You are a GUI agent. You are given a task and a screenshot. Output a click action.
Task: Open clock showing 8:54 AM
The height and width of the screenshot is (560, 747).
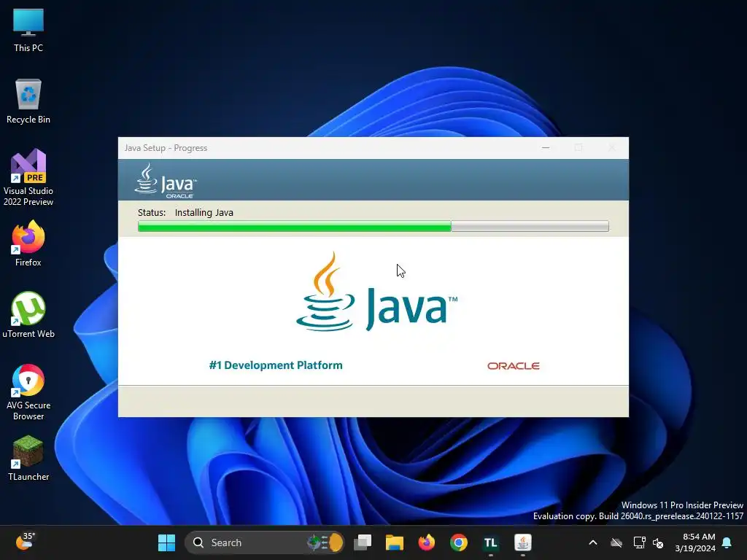695,542
